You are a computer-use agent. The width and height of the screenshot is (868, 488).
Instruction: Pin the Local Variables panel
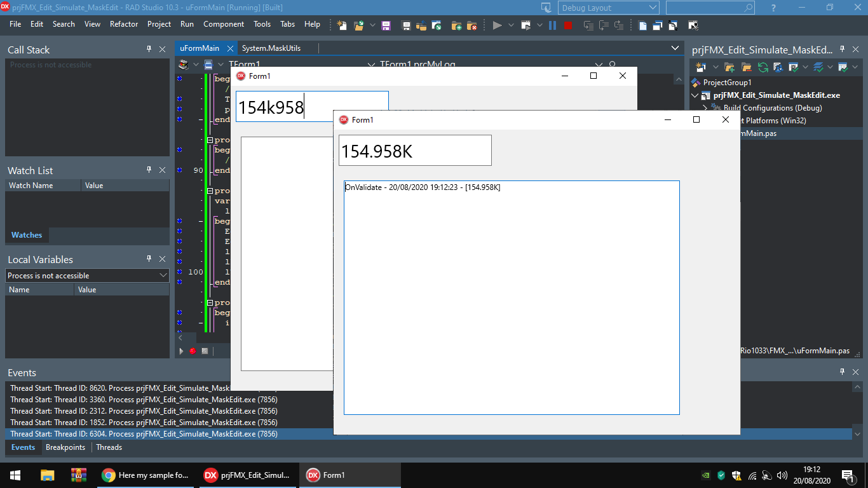point(149,259)
